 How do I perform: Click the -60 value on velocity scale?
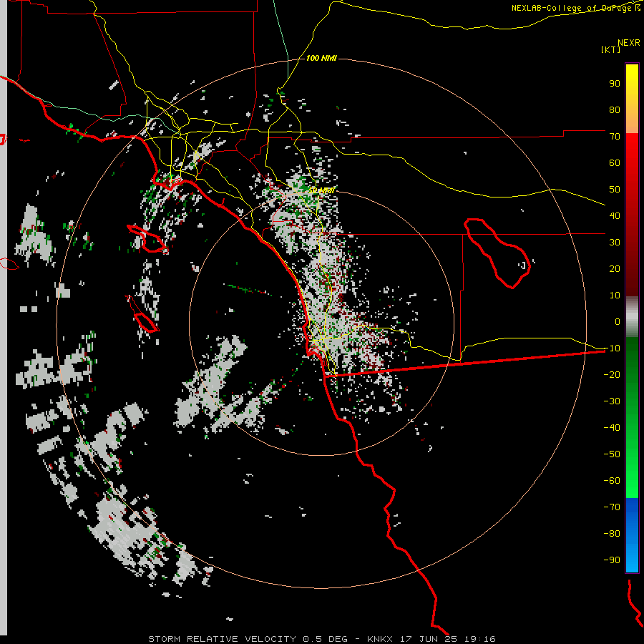(612, 481)
